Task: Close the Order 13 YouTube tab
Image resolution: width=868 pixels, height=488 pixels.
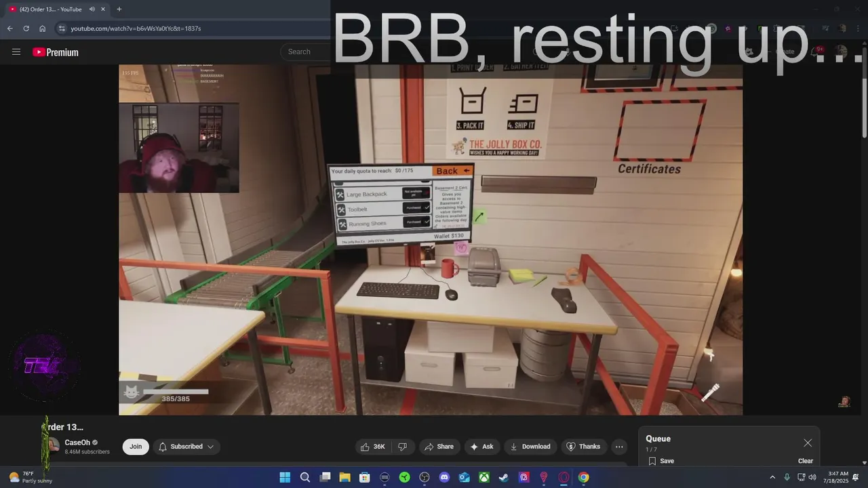Action: 102,9
